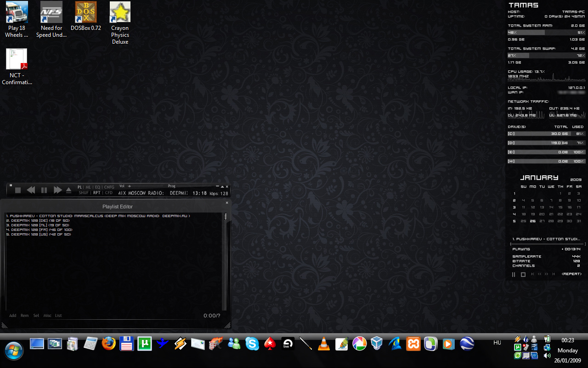Launch Windows Live Messenger from taskbar

click(x=234, y=344)
